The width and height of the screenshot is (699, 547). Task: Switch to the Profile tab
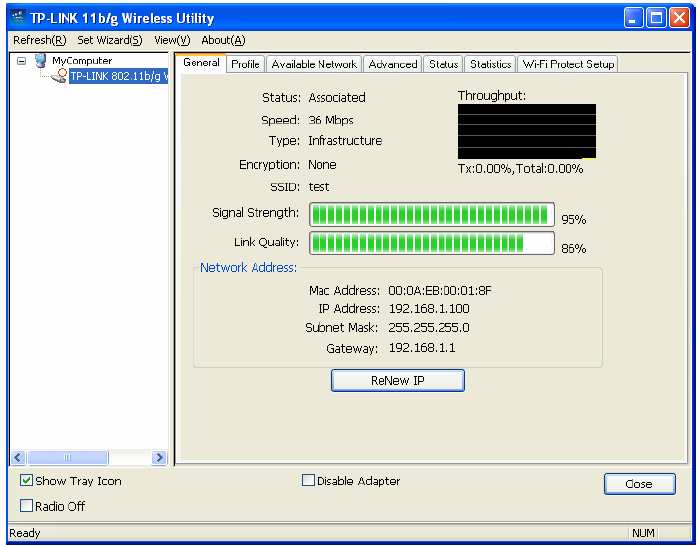tap(245, 64)
